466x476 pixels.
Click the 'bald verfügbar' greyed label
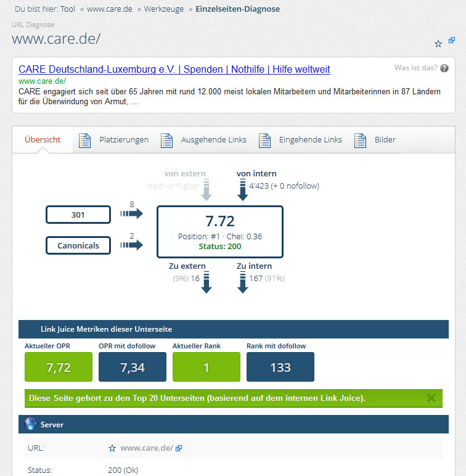click(174, 186)
